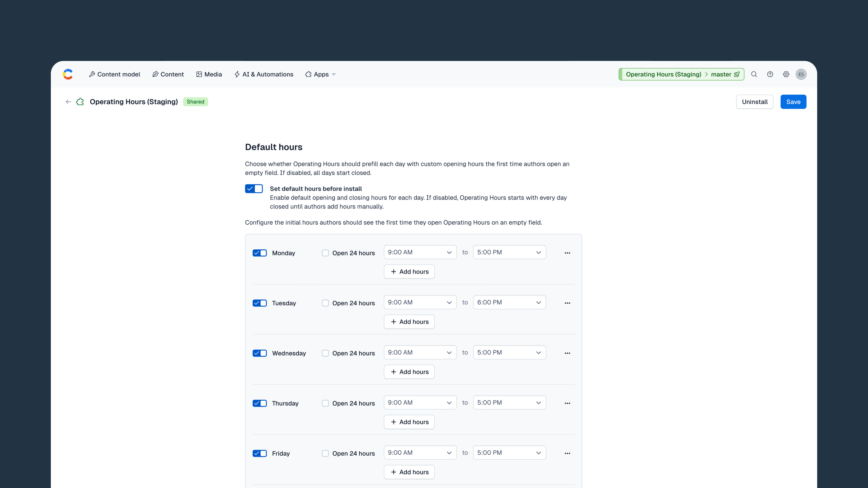Toggle off the Wednesday switch
This screenshot has height=488, width=868.
click(x=260, y=353)
